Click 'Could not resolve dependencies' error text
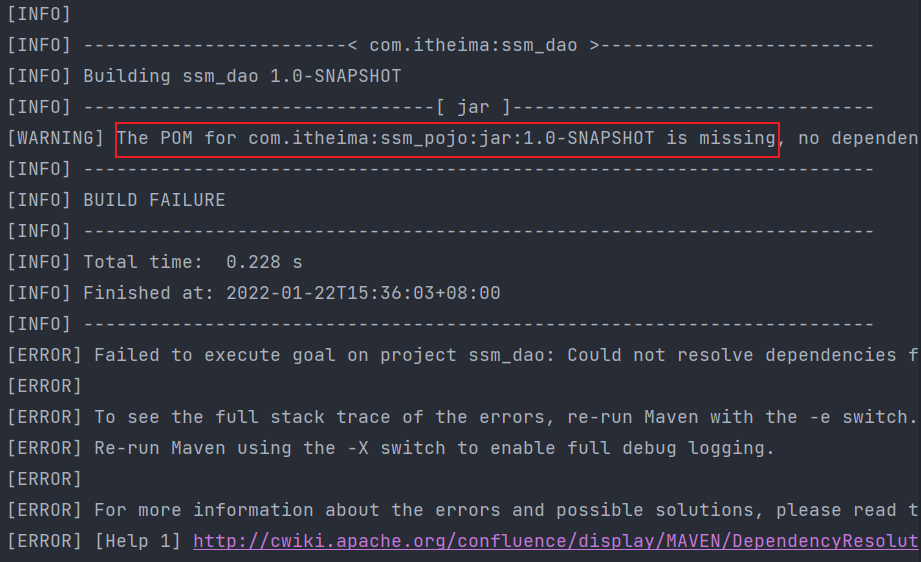This screenshot has height=562, width=921. 732,355
